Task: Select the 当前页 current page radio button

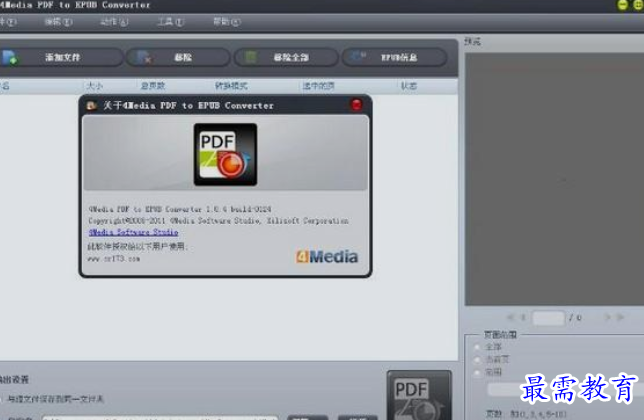Action: point(477,360)
